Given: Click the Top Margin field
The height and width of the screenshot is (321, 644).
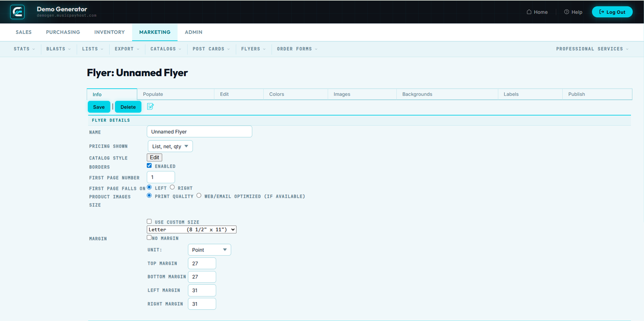Looking at the screenshot, I should tap(202, 263).
